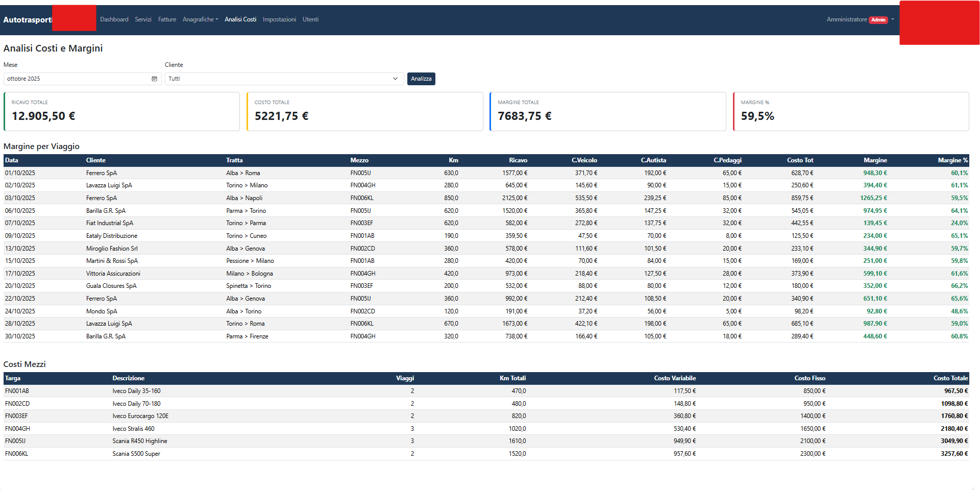Select the Utenti menu entry
The width and height of the screenshot is (980, 490).
pos(310,19)
